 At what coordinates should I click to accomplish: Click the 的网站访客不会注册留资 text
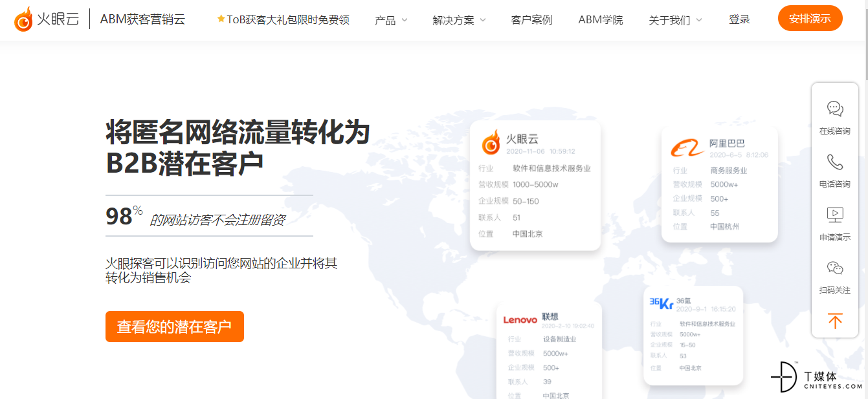pos(217,220)
